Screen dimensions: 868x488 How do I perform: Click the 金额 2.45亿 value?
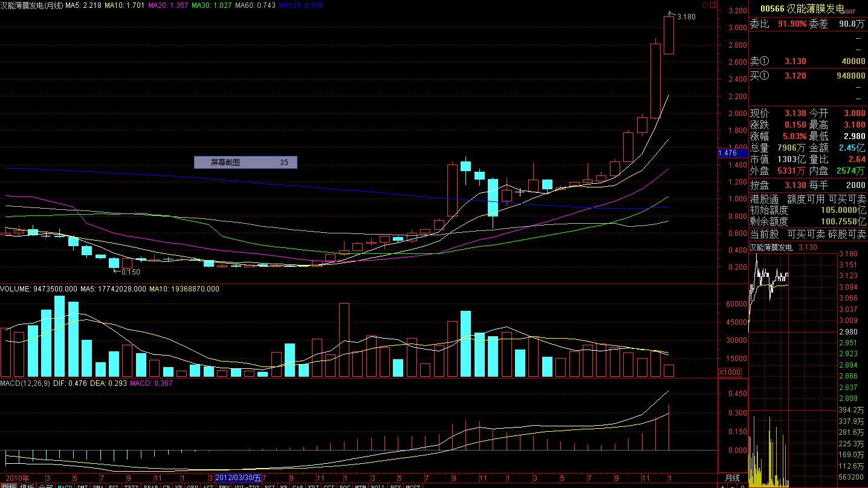tap(852, 148)
